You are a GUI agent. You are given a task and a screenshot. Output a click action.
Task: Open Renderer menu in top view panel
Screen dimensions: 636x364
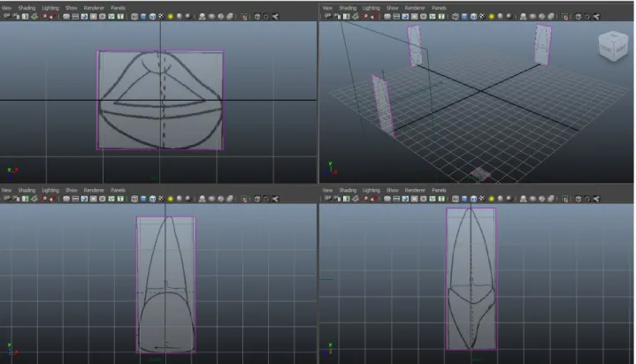[x=94, y=8]
